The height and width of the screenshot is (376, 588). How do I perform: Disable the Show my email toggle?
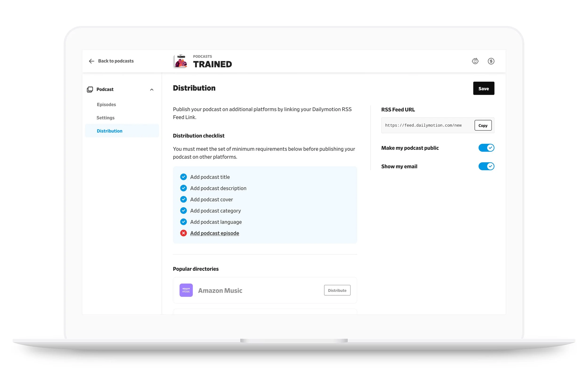click(486, 166)
